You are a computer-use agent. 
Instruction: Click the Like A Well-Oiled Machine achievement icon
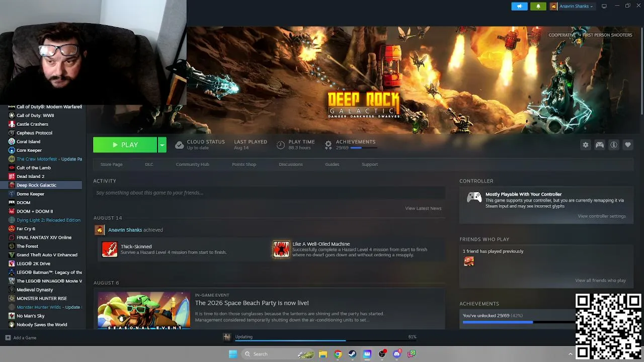(281, 249)
